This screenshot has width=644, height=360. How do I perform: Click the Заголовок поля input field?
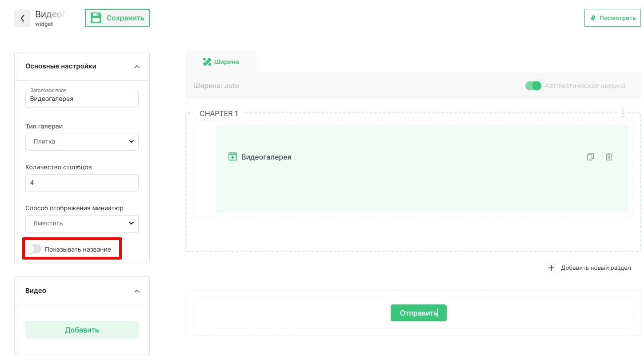click(82, 99)
